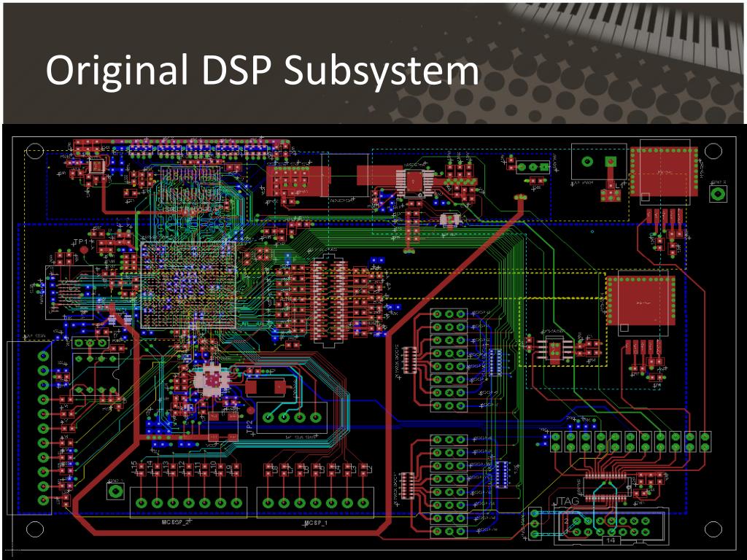
Task: Select the "14" pin marker on JTAG header
Action: pyautogui.click(x=611, y=540)
